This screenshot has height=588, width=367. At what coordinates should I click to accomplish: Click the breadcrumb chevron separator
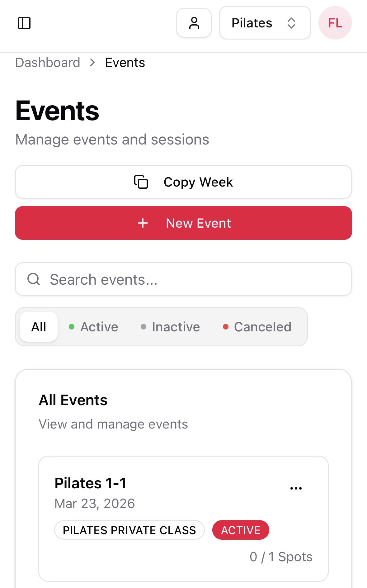(92, 63)
